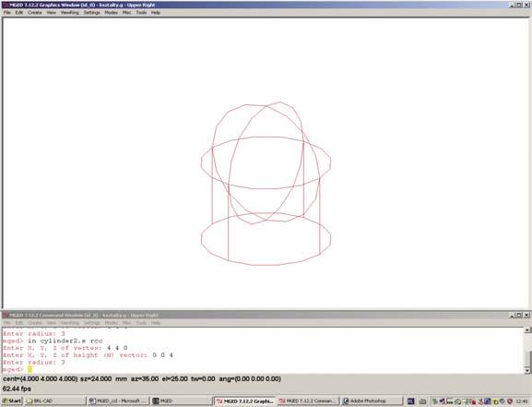
Task: Click the Windows Start button
Action: (12, 401)
